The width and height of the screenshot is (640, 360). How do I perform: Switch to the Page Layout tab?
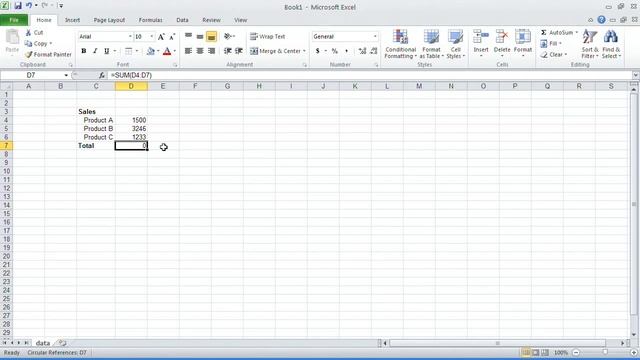[109, 20]
